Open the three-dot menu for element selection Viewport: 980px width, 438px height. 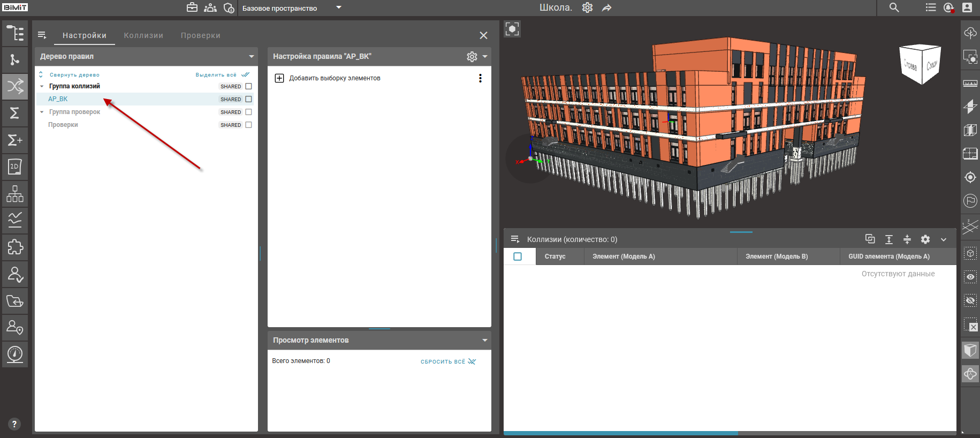tap(480, 78)
